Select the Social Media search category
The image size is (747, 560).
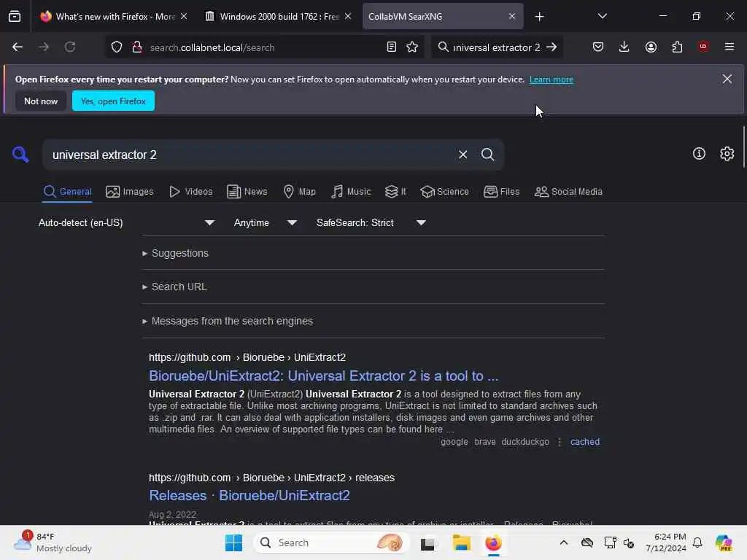(x=568, y=192)
